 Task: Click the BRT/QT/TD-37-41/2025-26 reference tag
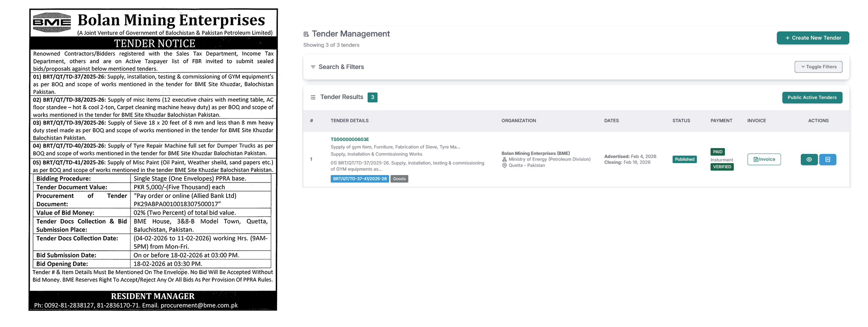(x=359, y=179)
